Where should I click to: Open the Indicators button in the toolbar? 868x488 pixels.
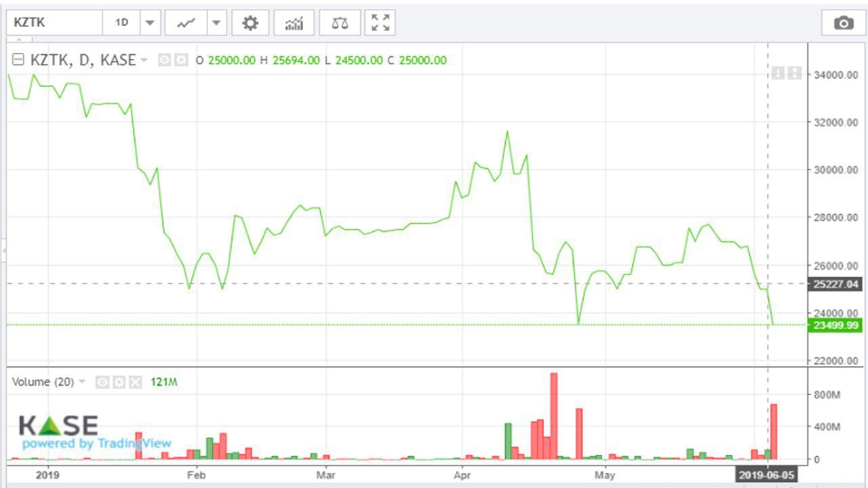pos(294,23)
